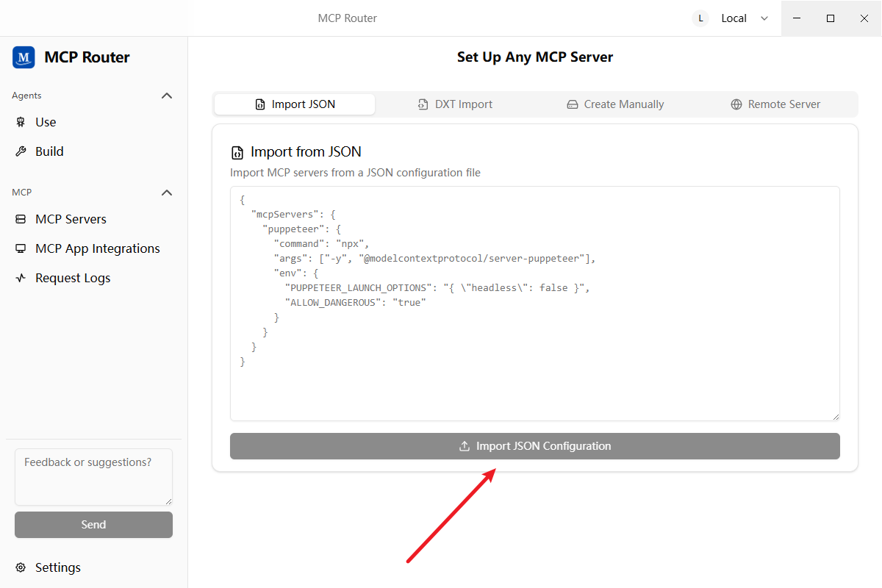Collapse the MCP section
This screenshot has height=588, width=882.
167,193
